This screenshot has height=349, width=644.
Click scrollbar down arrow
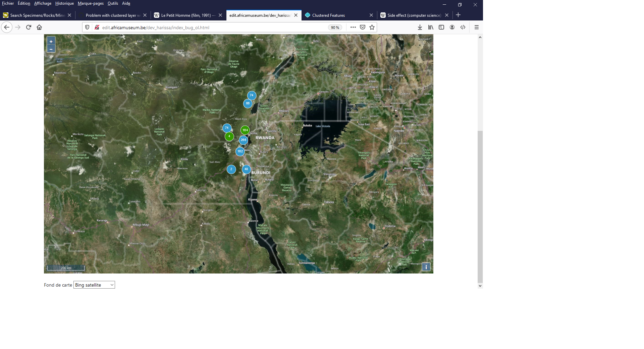pyautogui.click(x=480, y=286)
